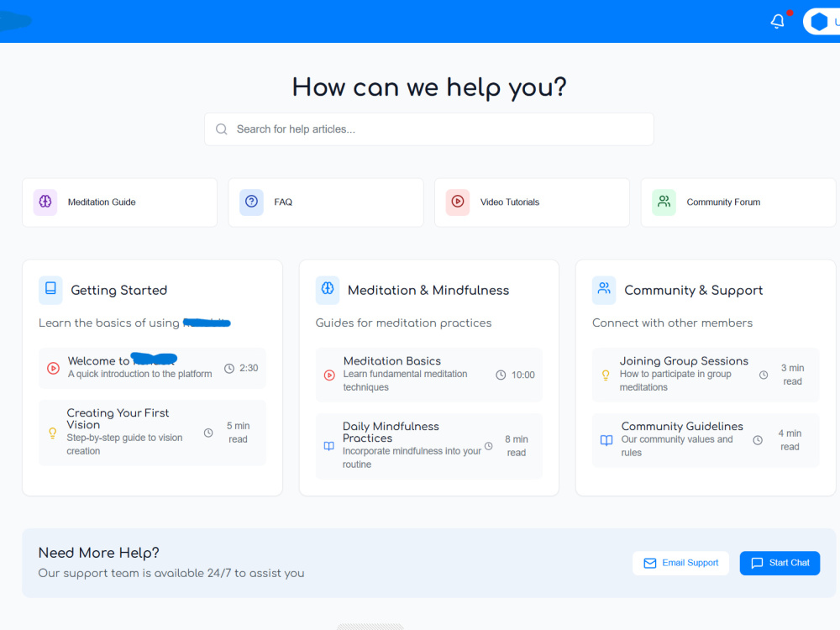Select 'How can we help you?' heading
This screenshot has width=840, height=630.
click(429, 87)
